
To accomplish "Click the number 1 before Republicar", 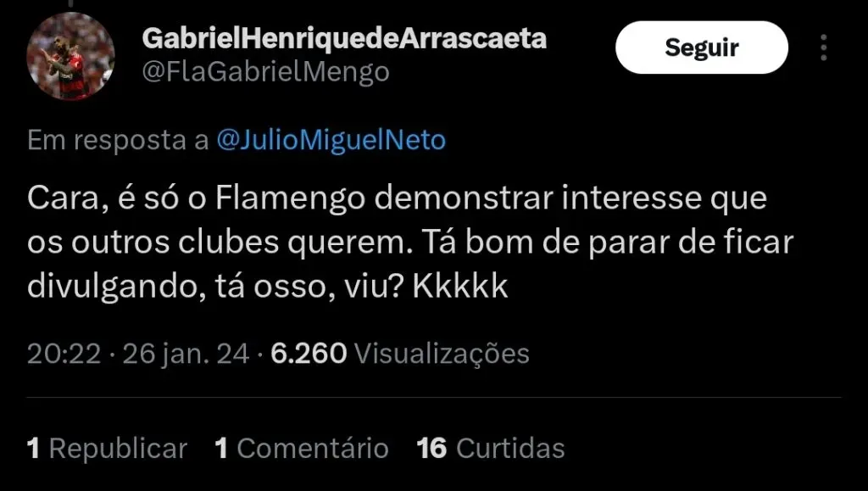I will (x=33, y=448).
